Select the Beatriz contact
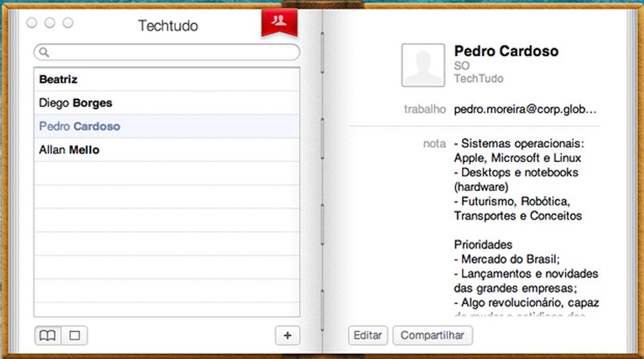The width and height of the screenshot is (644, 359). tap(58, 79)
